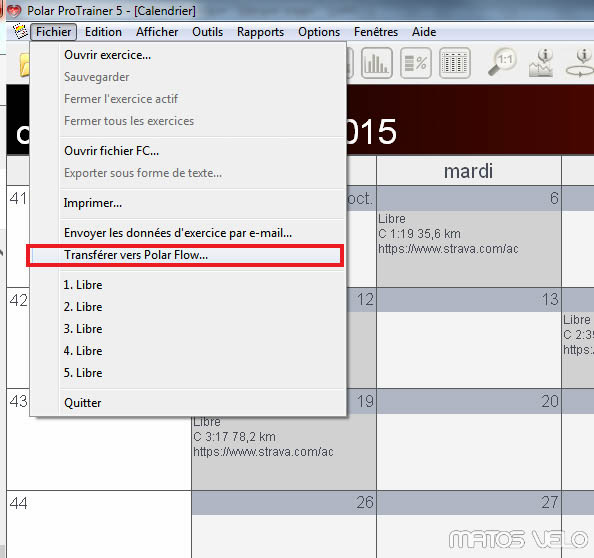This screenshot has height=558, width=594.
Task: Click the table grid toolbar icon
Action: [x=455, y=63]
